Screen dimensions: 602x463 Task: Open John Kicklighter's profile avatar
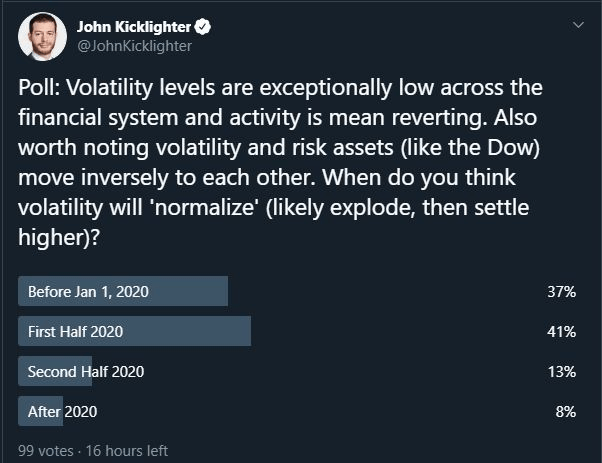(x=42, y=36)
